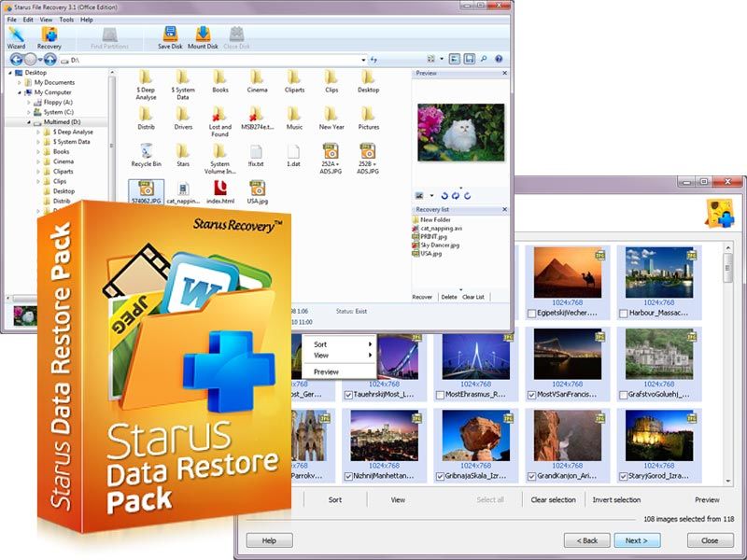Click Invert selection in the wizard
This screenshot has width=747, height=560.
(616, 500)
